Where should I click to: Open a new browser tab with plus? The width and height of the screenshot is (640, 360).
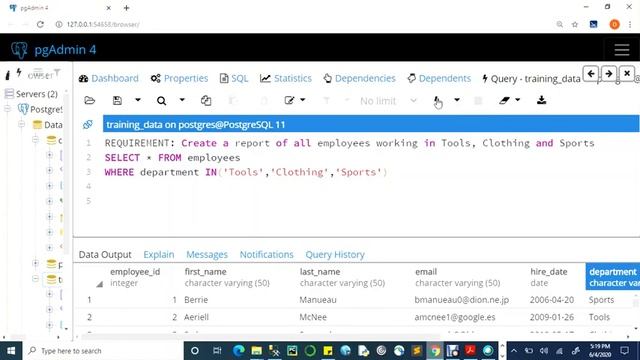pos(127,8)
